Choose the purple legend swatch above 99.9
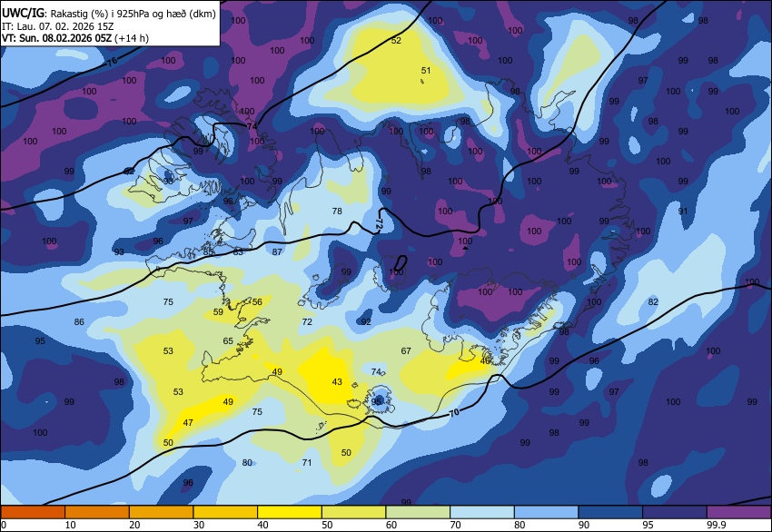Screen dimensions: 772x532 tap(739, 512)
